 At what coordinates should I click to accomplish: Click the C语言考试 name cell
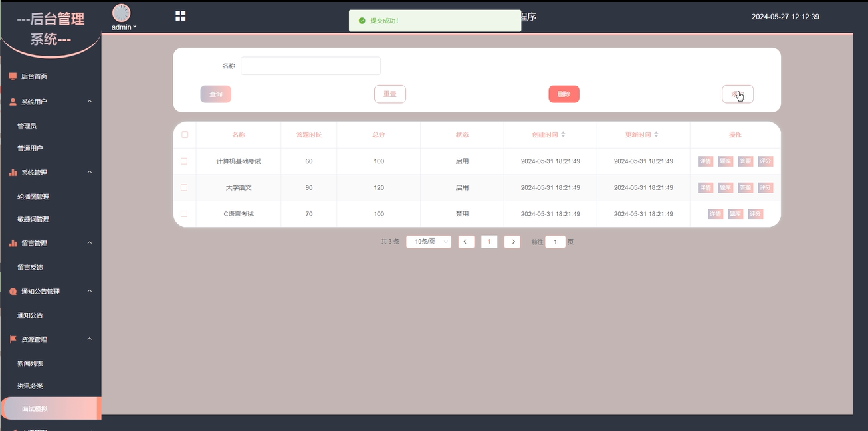click(x=239, y=214)
